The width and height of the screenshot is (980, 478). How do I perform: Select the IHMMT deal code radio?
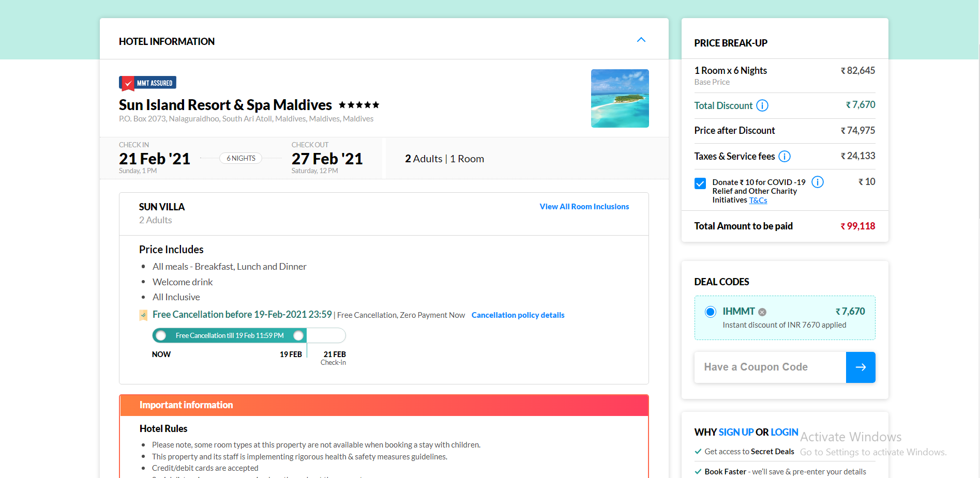[x=711, y=312]
